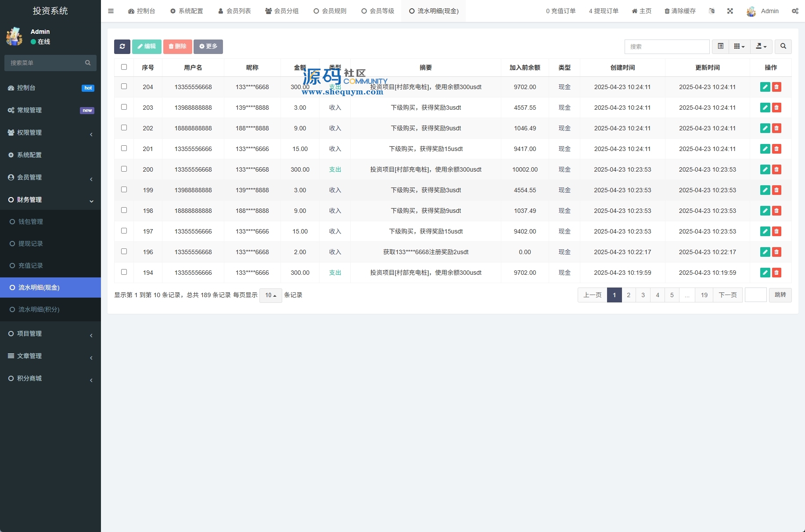The width and height of the screenshot is (805, 532).
Task: Select checkbox for record 203
Action: [x=124, y=107]
